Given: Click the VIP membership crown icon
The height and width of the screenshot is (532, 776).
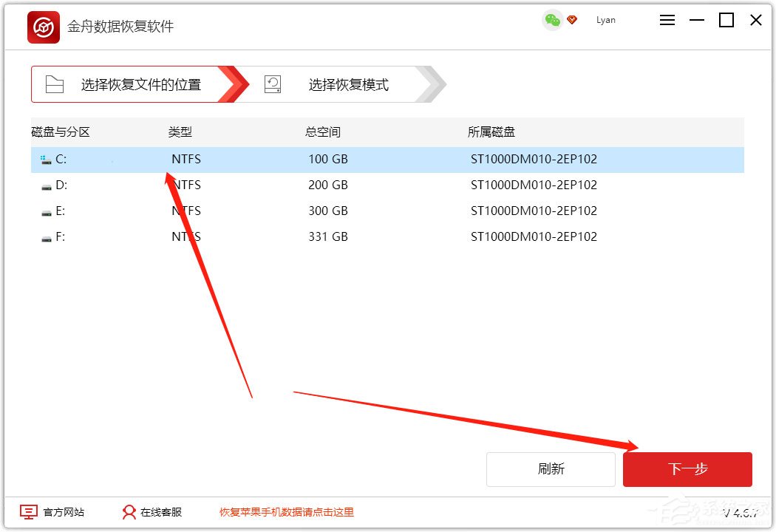Looking at the screenshot, I should click(572, 20).
